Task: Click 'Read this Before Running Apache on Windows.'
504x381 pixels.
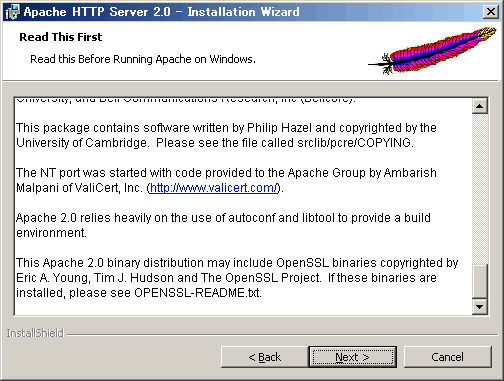Action: (143, 59)
